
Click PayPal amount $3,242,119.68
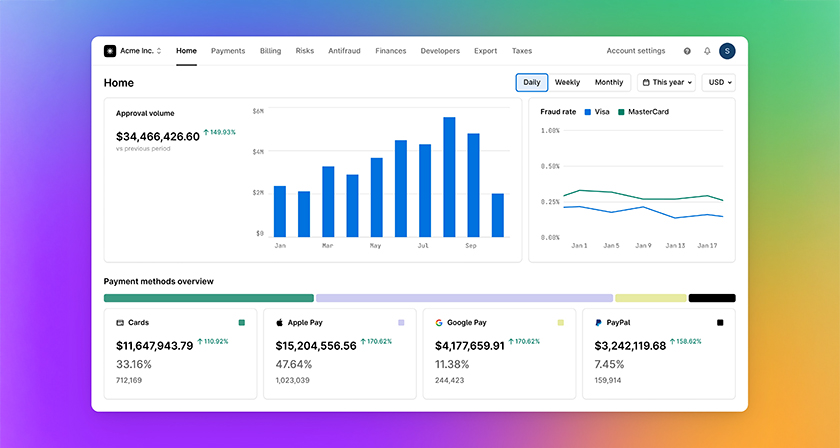coord(630,346)
